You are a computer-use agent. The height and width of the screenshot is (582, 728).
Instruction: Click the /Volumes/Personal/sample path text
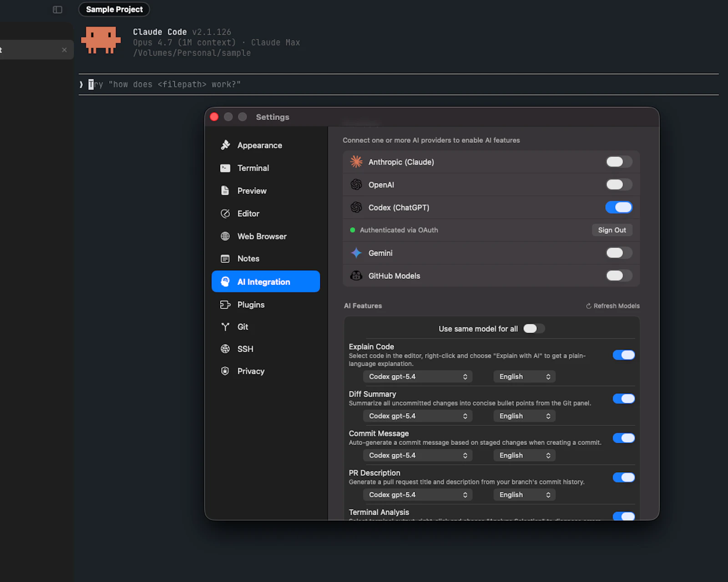pyautogui.click(x=192, y=53)
